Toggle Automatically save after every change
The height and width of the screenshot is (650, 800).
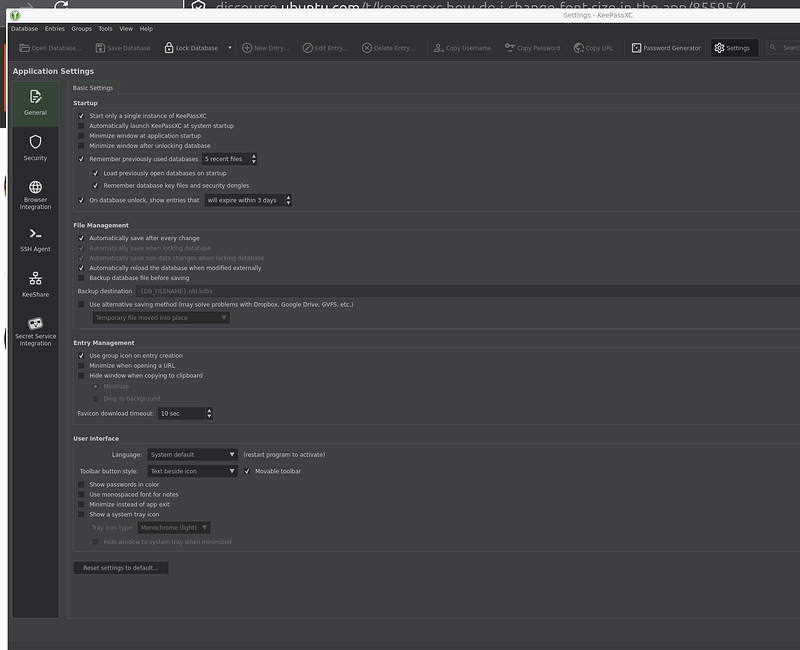81,238
